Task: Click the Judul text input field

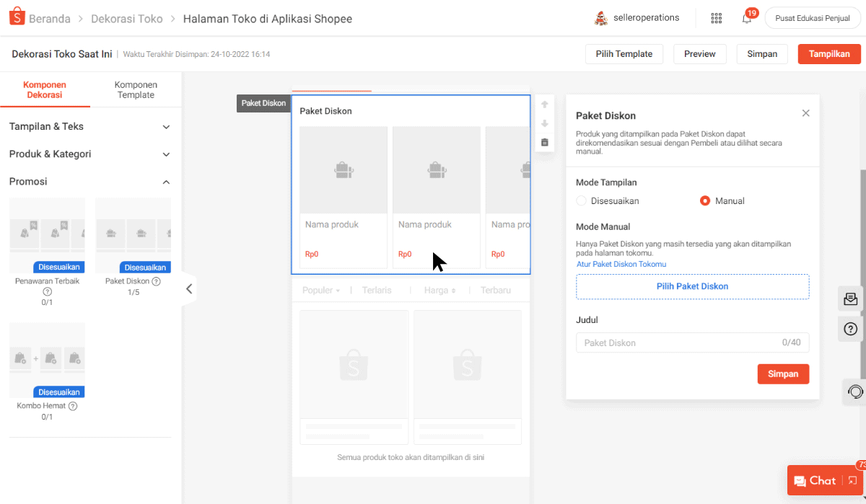Action: [x=678, y=342]
